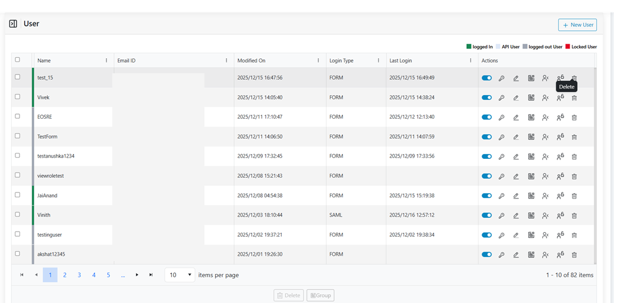Click the bottom Delete button
The image size is (644, 303).
click(x=289, y=295)
